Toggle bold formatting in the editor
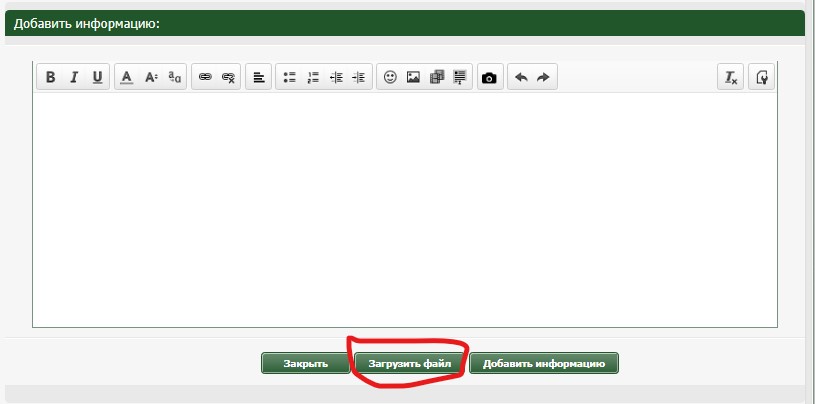This screenshot has width=815, height=404. tap(50, 77)
